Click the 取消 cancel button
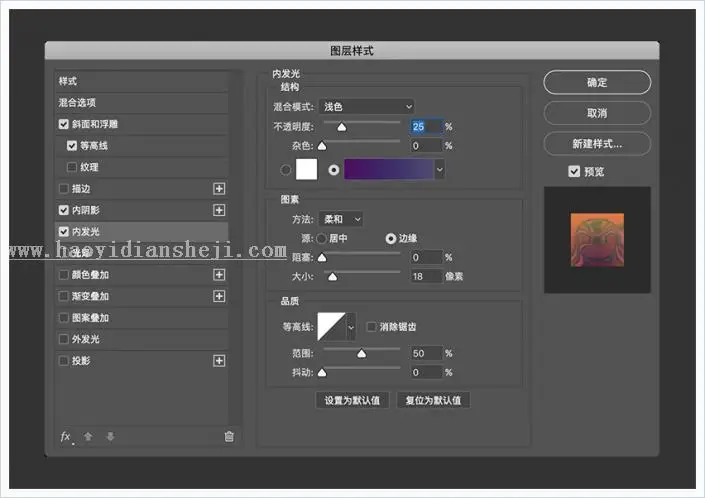 point(597,113)
